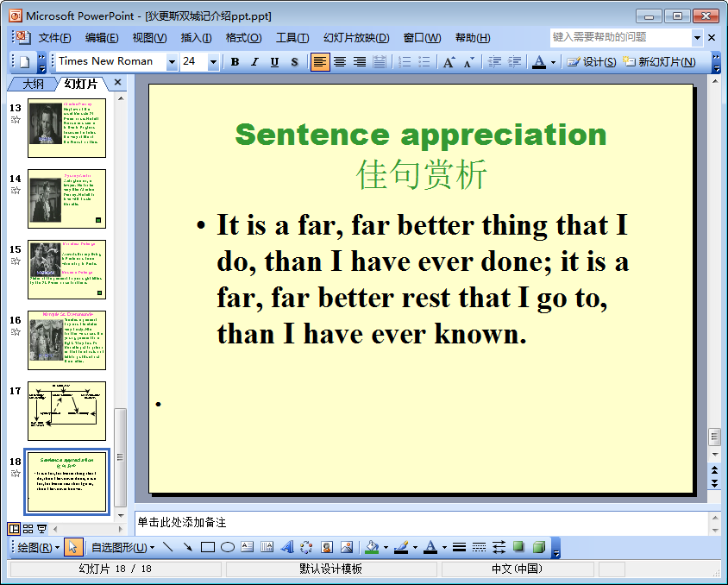
Task: Close the slide thumbnail pane
Action: (x=117, y=82)
